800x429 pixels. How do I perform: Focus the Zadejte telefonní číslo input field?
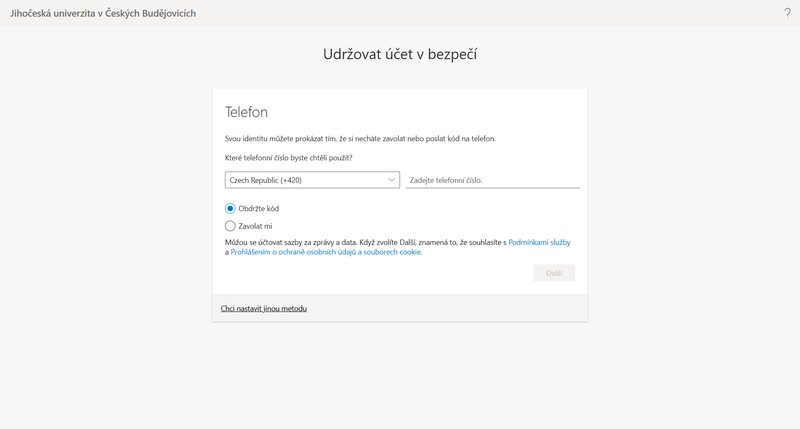point(492,180)
